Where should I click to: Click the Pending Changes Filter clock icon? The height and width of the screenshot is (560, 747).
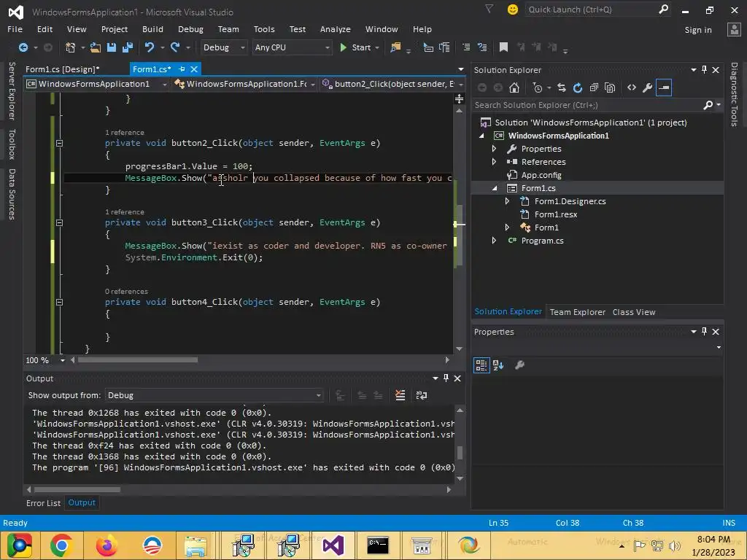538,87
